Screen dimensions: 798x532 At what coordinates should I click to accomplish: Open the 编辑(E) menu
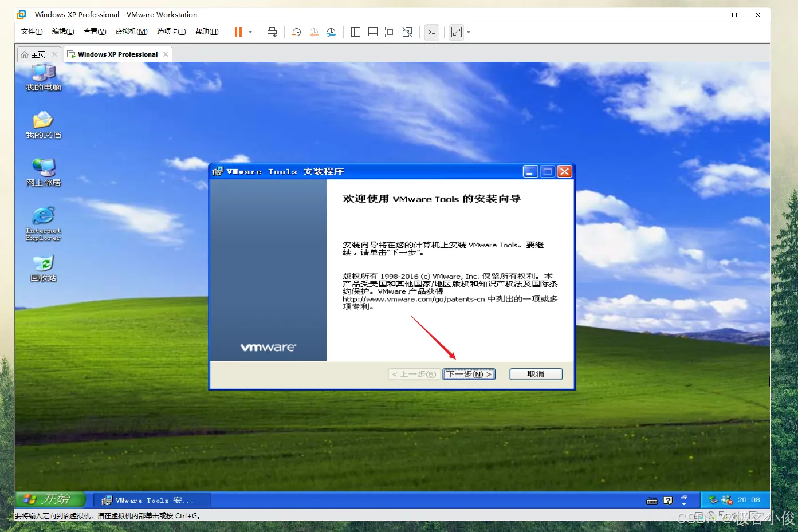click(63, 31)
